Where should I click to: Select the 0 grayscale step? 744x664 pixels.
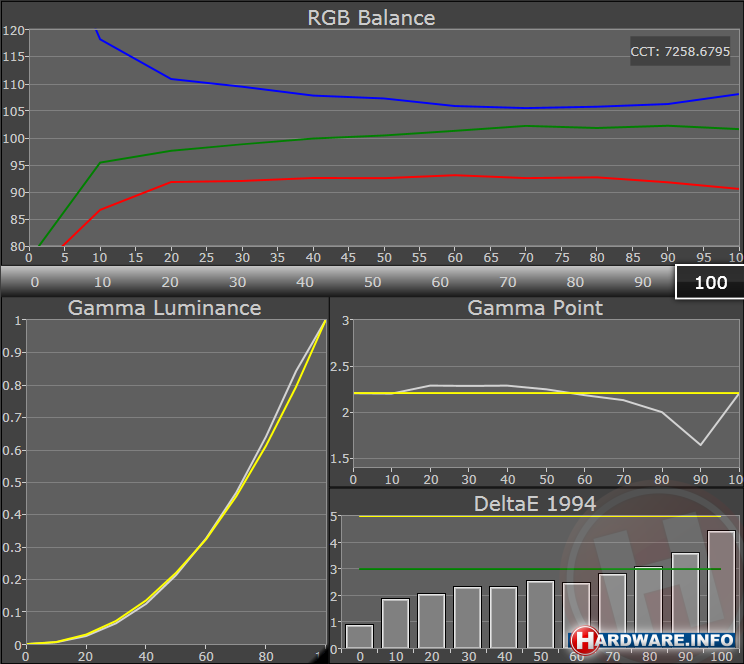(x=35, y=282)
